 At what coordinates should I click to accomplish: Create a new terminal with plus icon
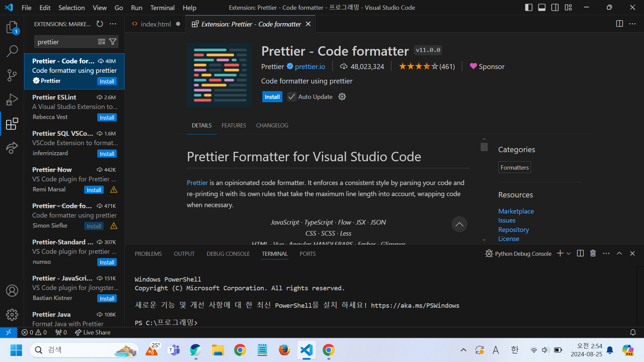(560, 253)
